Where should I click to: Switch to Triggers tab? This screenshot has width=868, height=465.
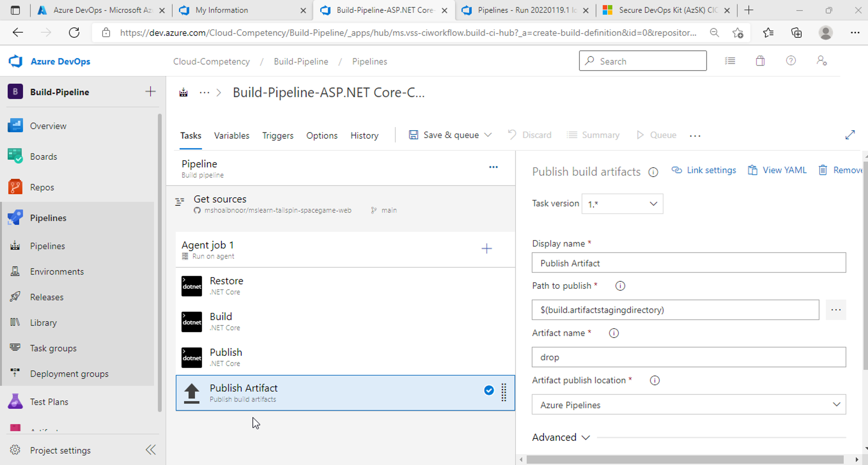click(278, 135)
